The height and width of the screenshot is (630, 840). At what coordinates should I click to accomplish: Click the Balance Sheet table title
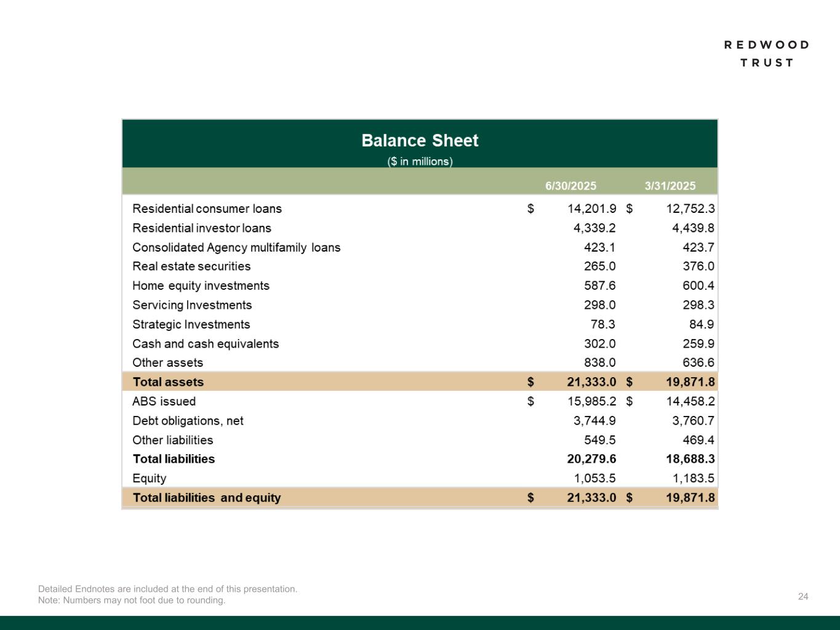[420, 141]
